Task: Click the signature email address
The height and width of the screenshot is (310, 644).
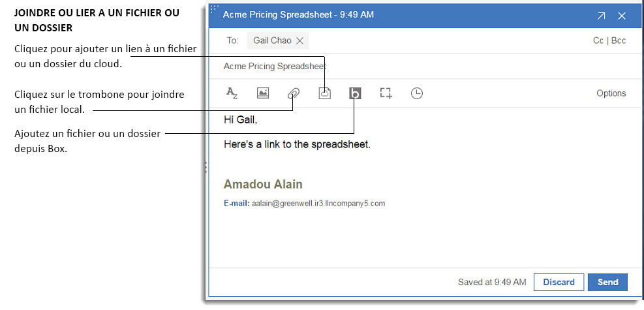Action: point(318,203)
